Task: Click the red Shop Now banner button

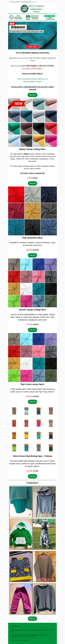Action: (x=32, y=47)
